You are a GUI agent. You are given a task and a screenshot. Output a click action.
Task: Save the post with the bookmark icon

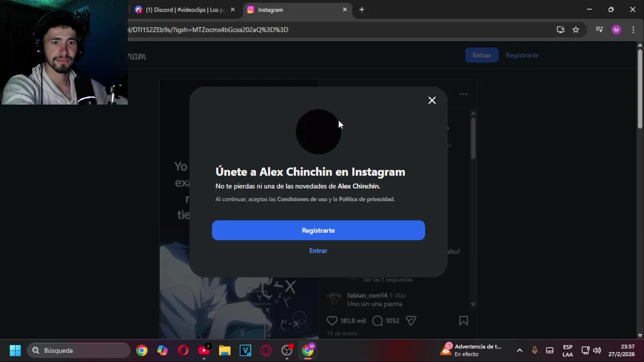(463, 321)
